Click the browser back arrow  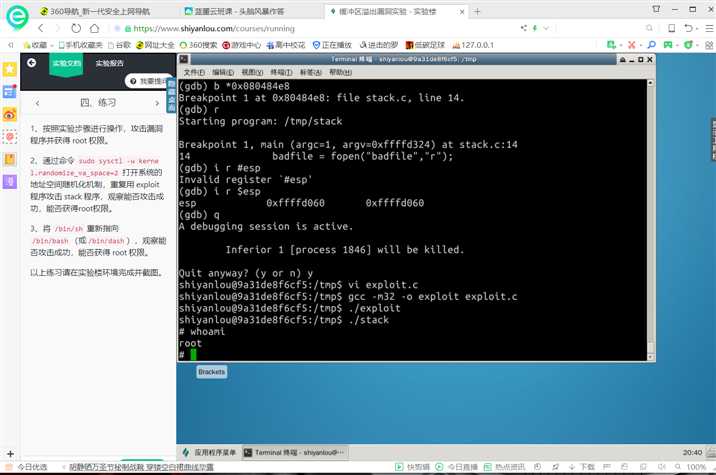41,28
